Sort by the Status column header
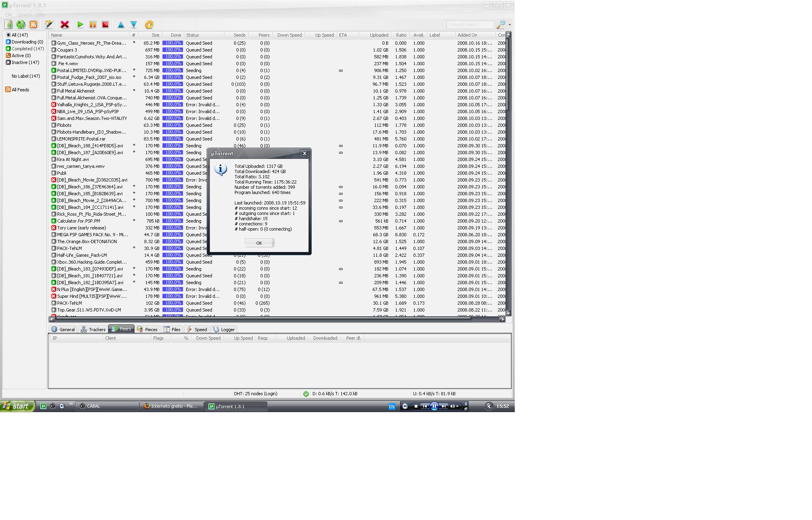This screenshot has height=520, width=812. (x=204, y=35)
